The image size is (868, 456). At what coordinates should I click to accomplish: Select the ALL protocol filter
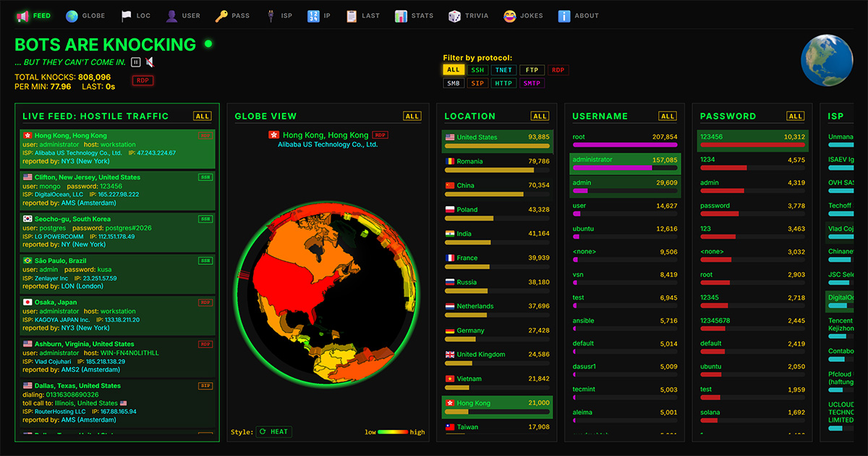[454, 70]
